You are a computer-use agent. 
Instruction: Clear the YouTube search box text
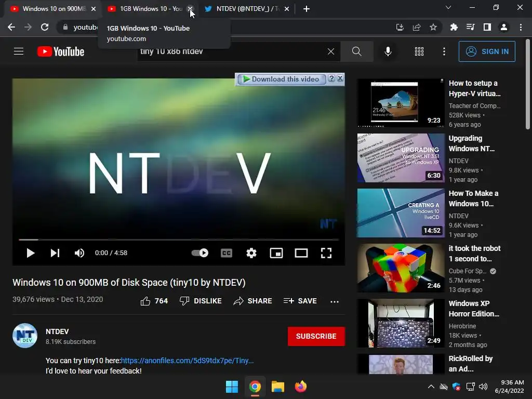point(331,51)
